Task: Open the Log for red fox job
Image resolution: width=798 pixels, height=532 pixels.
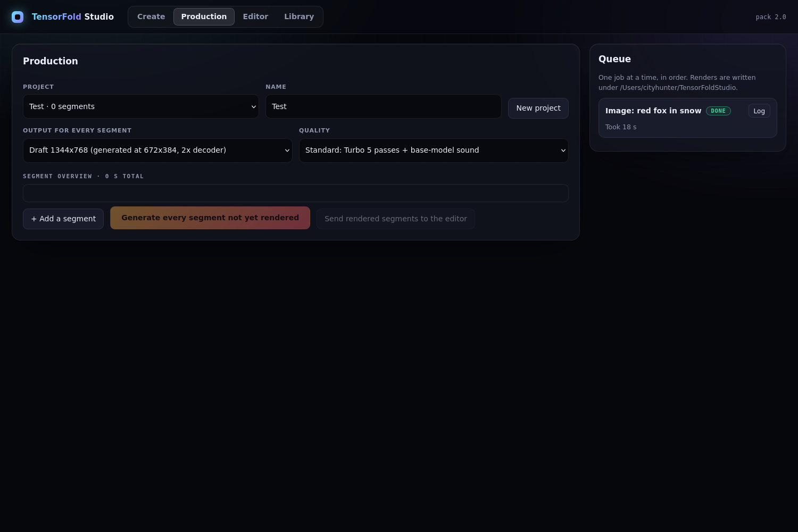Action: point(759,111)
